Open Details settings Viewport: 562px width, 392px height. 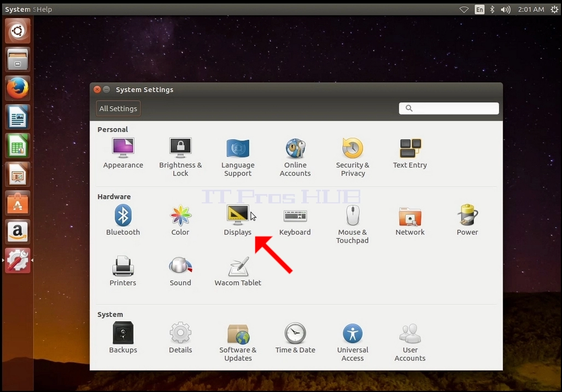180,337
